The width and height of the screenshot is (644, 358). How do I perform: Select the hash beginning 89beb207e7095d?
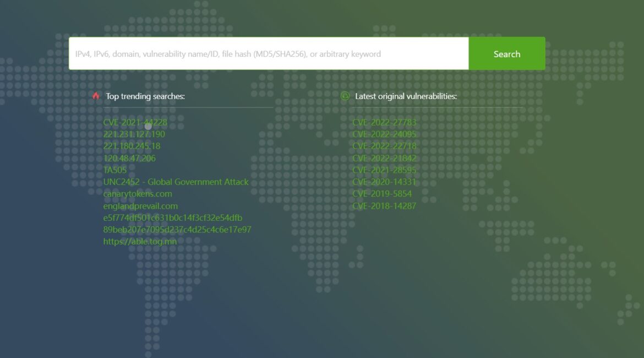point(178,230)
